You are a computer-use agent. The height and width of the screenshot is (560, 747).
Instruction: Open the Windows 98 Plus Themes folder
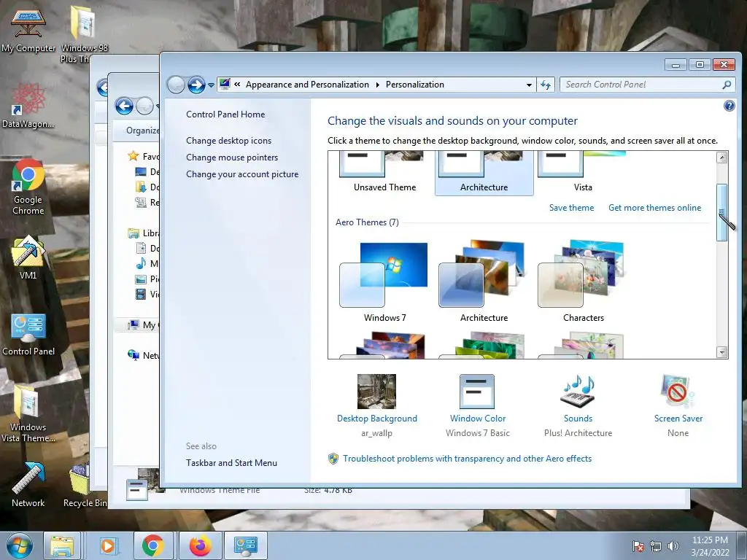tap(84, 34)
